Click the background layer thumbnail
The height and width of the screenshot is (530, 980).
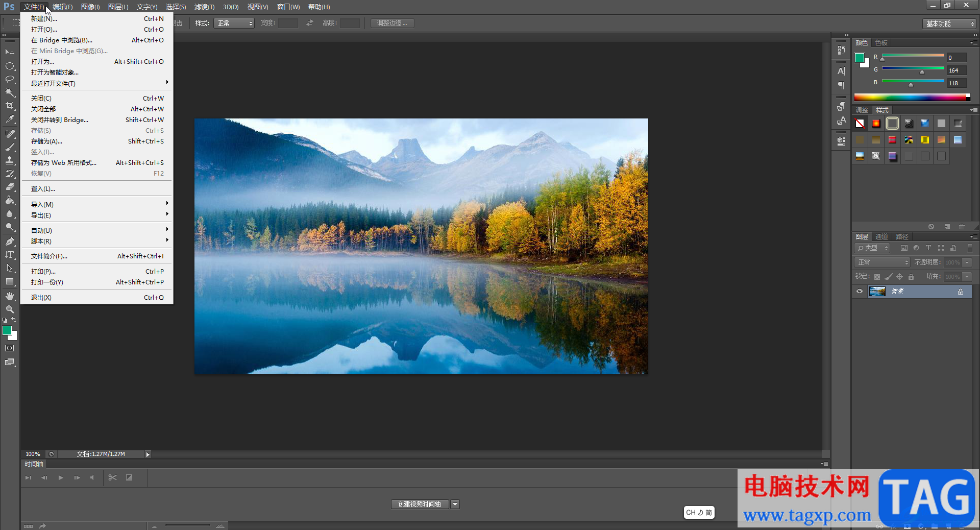[x=877, y=292]
